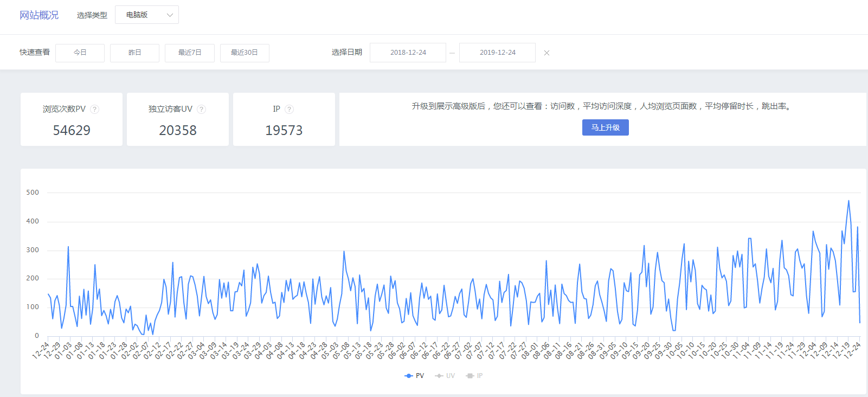Click the 01-03 date label on the x-axis
The image size is (868, 397).
pos(63,350)
